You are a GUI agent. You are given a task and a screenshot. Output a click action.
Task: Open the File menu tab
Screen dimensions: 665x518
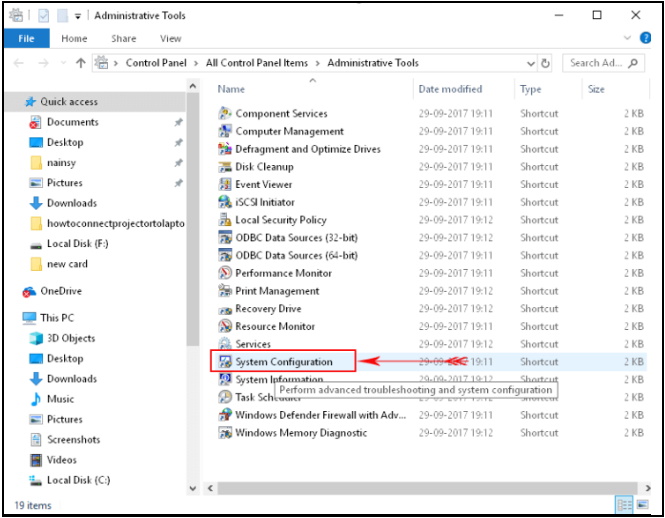coord(26,38)
